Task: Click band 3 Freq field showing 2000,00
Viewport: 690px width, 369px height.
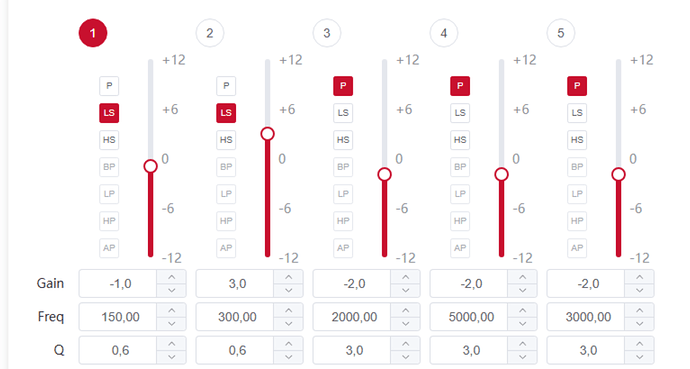Action: [x=352, y=317]
